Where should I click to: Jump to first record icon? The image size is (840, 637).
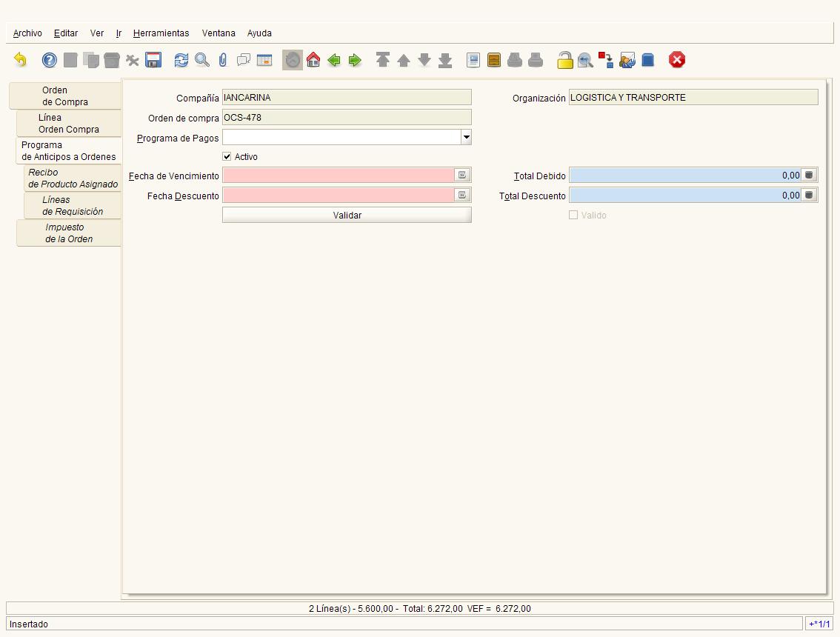(382, 59)
